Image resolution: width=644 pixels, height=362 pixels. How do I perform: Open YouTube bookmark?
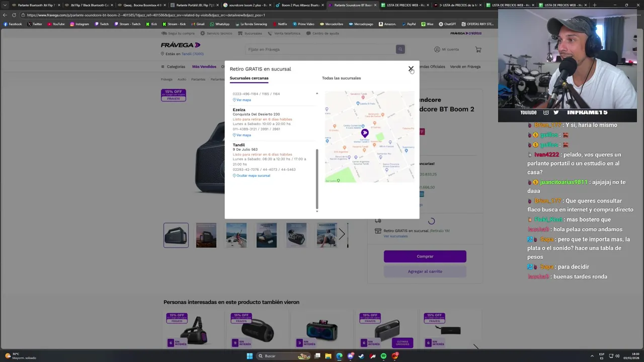pyautogui.click(x=56, y=24)
